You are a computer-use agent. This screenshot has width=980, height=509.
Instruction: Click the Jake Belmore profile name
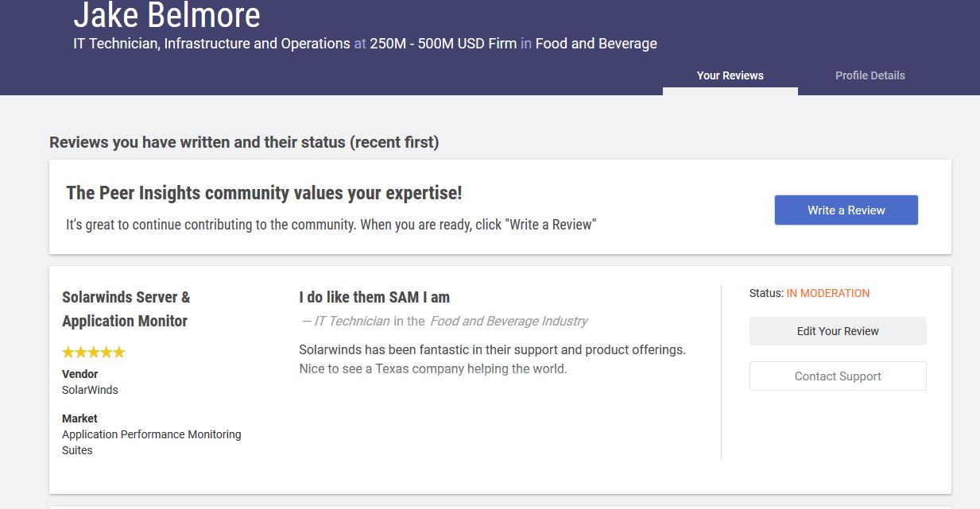167,16
